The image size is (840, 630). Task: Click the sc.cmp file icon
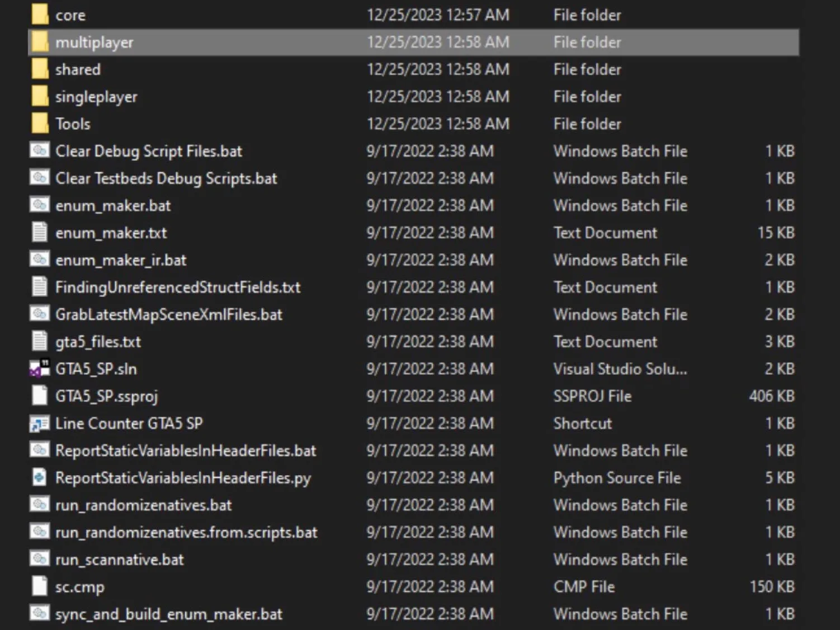pos(40,586)
